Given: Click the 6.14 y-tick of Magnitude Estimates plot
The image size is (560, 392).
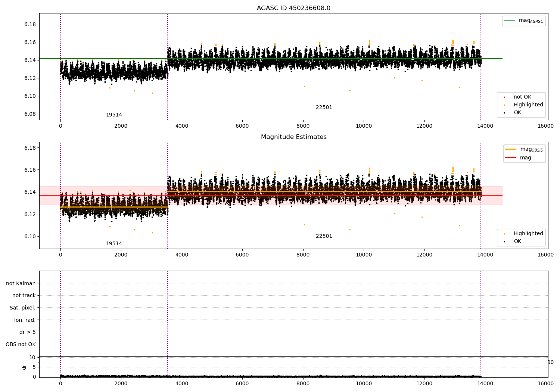Looking at the screenshot, I should [30, 192].
